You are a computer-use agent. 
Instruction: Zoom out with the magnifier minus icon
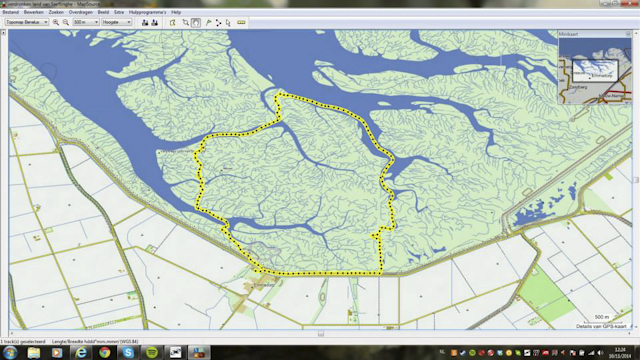click(65, 22)
